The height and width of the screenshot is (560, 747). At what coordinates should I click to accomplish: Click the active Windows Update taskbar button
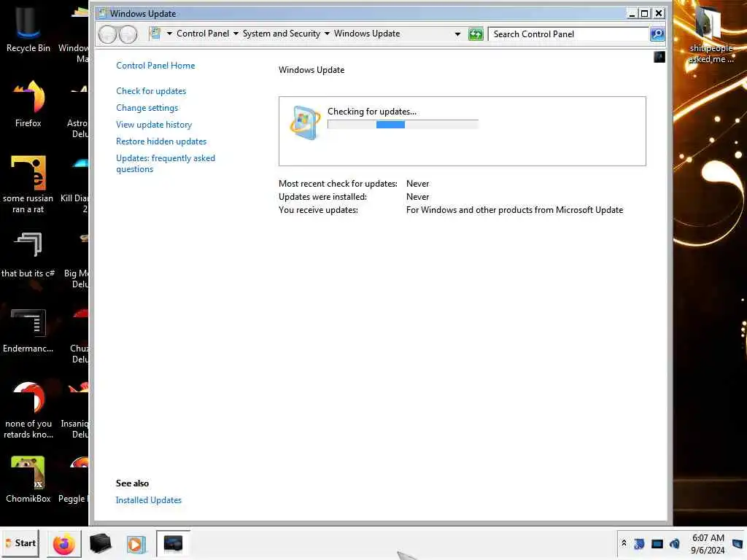click(x=173, y=543)
